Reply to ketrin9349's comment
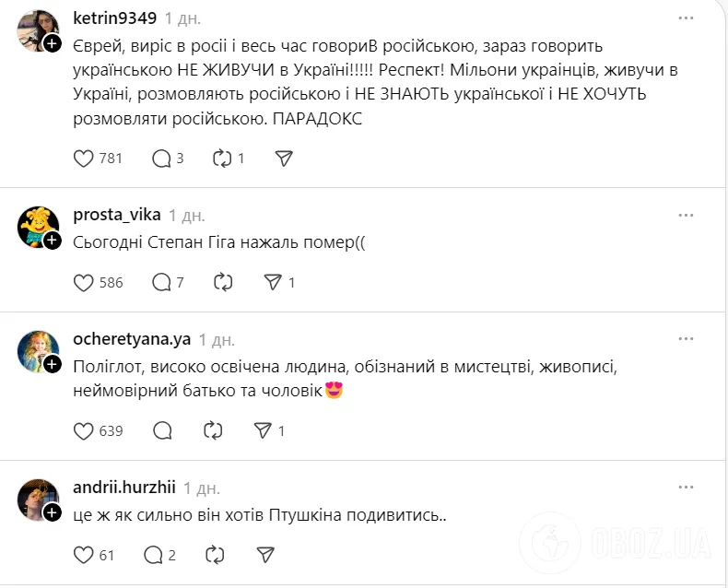728x588 pixels. pyautogui.click(x=161, y=159)
